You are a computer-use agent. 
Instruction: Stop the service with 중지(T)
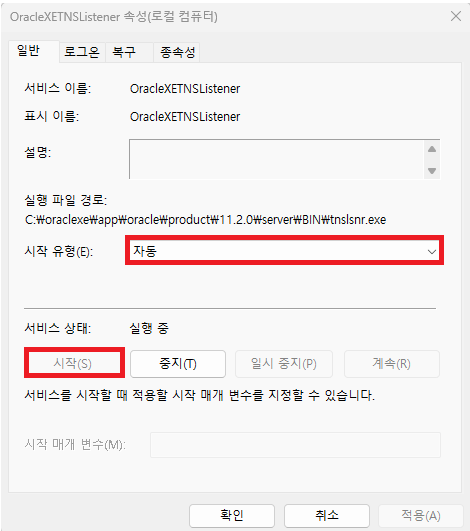(178, 364)
